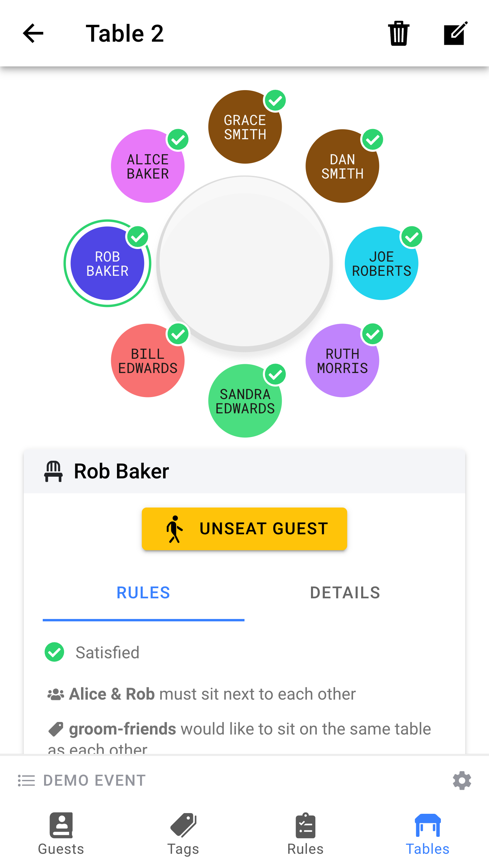Tap the edit table pencil icon
Screen dimensions: 489x868
click(x=455, y=33)
